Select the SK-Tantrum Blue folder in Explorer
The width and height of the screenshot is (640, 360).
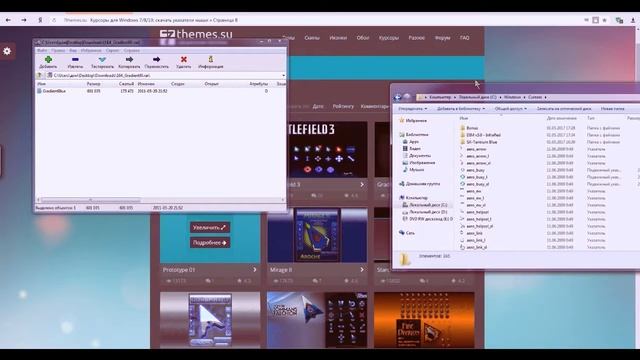point(478,142)
